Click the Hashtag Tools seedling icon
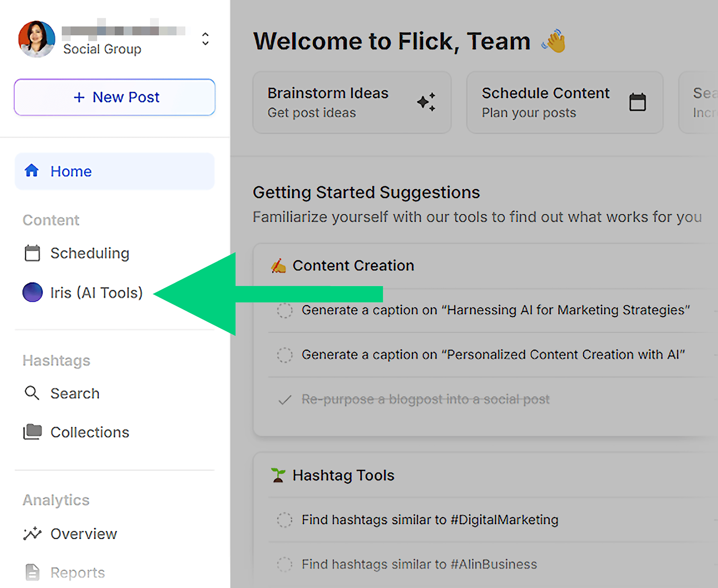This screenshot has width=718, height=588. coord(278,475)
